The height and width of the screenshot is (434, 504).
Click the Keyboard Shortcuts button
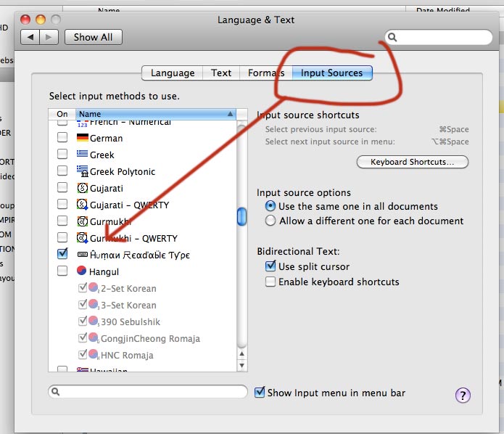click(x=412, y=162)
